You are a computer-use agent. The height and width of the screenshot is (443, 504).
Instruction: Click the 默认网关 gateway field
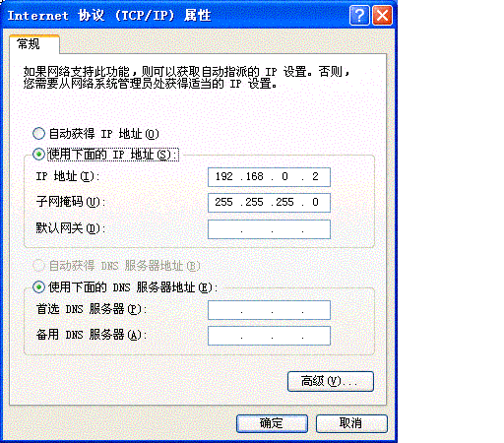coord(269,229)
